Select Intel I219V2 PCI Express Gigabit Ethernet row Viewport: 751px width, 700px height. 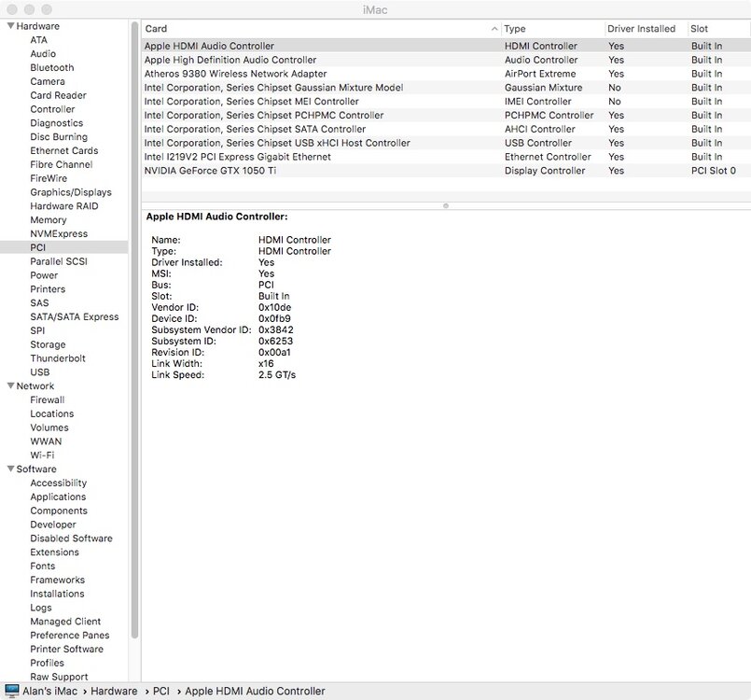[237, 157]
